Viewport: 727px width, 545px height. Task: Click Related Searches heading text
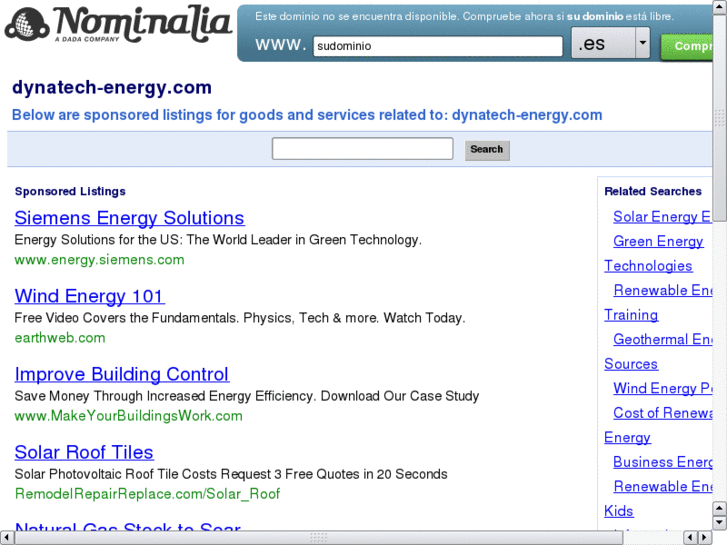point(653,191)
